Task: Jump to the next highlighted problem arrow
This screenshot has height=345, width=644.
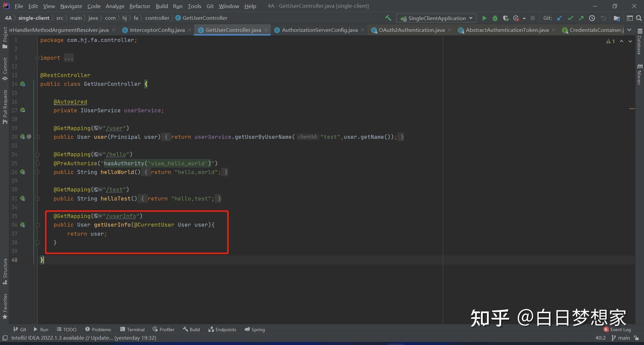Action: (630, 41)
